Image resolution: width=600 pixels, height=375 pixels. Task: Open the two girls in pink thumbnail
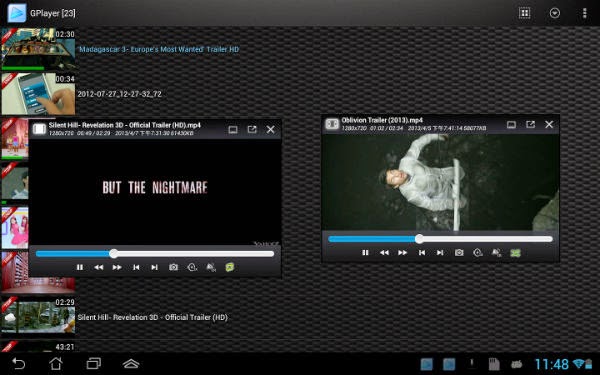click(15, 228)
